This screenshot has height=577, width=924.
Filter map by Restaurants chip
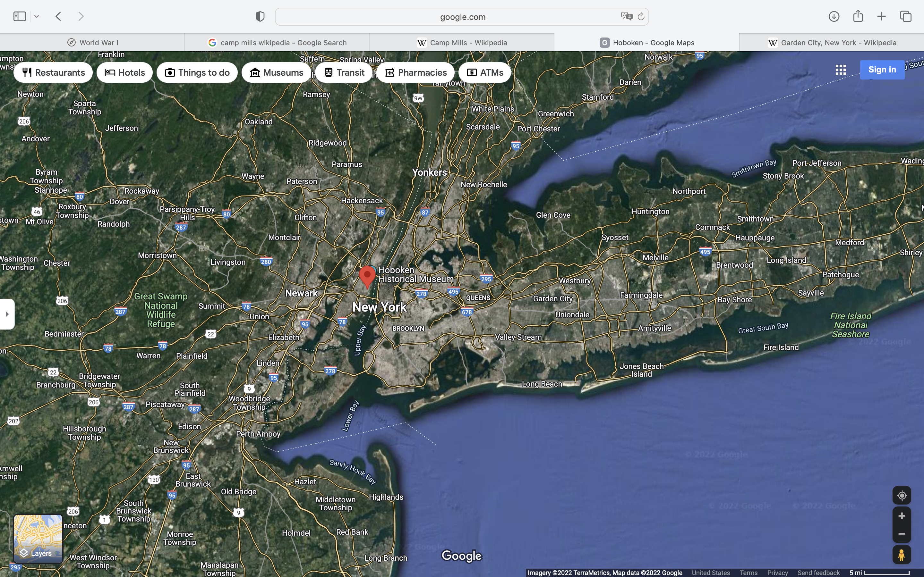pos(53,72)
